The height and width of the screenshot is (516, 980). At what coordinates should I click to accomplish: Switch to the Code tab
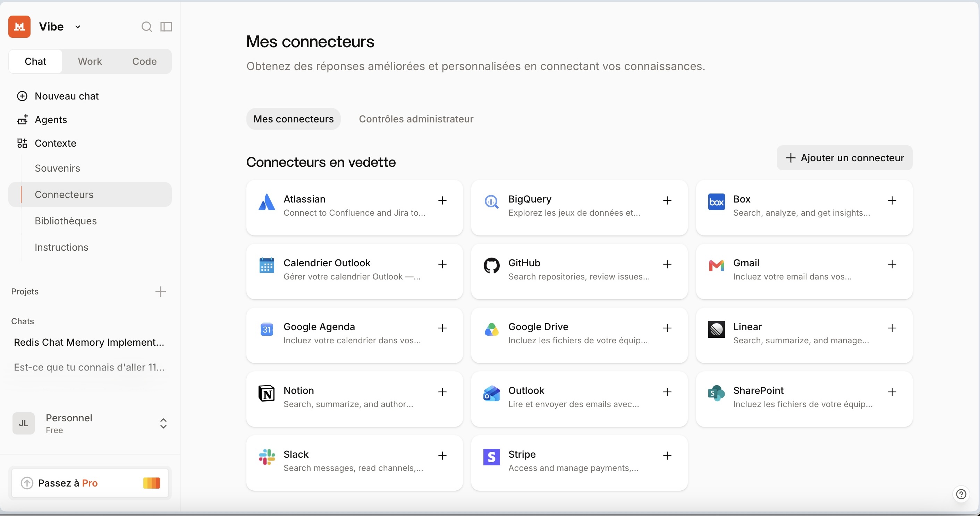pos(144,61)
